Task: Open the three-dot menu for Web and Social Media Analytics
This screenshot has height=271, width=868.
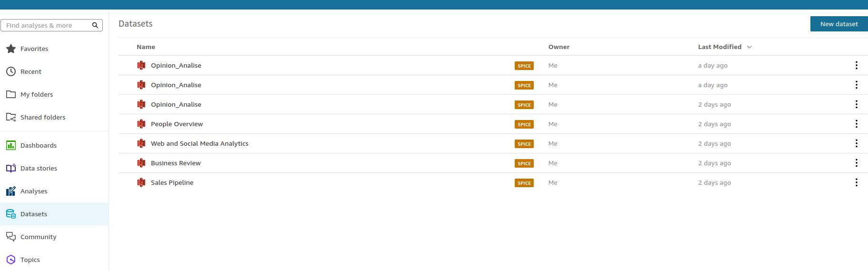Action: coord(856,143)
